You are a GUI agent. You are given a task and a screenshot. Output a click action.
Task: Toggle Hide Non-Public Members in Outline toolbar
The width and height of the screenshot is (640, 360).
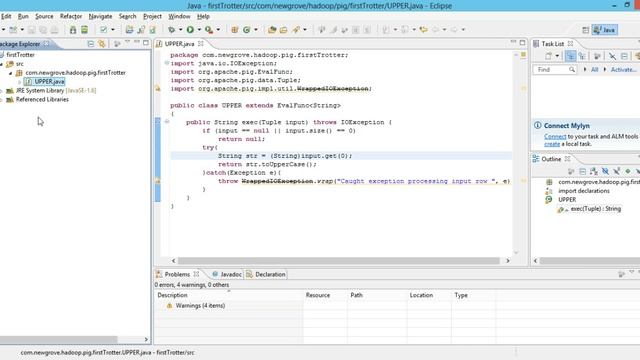point(628,171)
